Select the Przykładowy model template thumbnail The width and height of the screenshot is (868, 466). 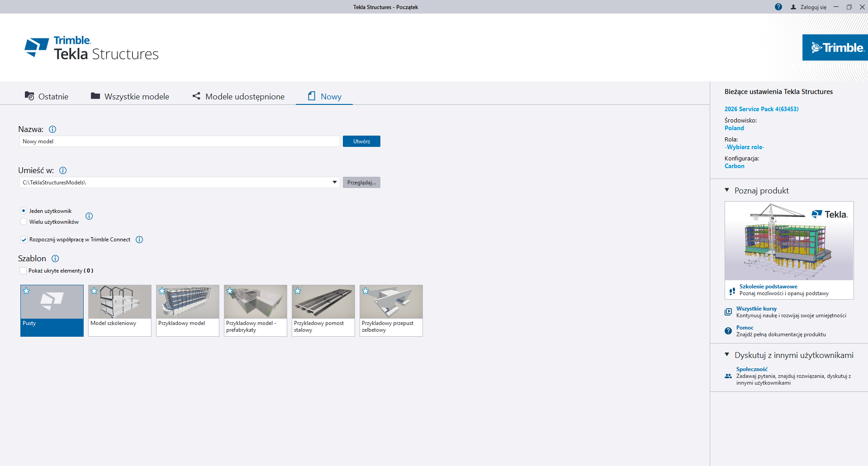pos(188,311)
